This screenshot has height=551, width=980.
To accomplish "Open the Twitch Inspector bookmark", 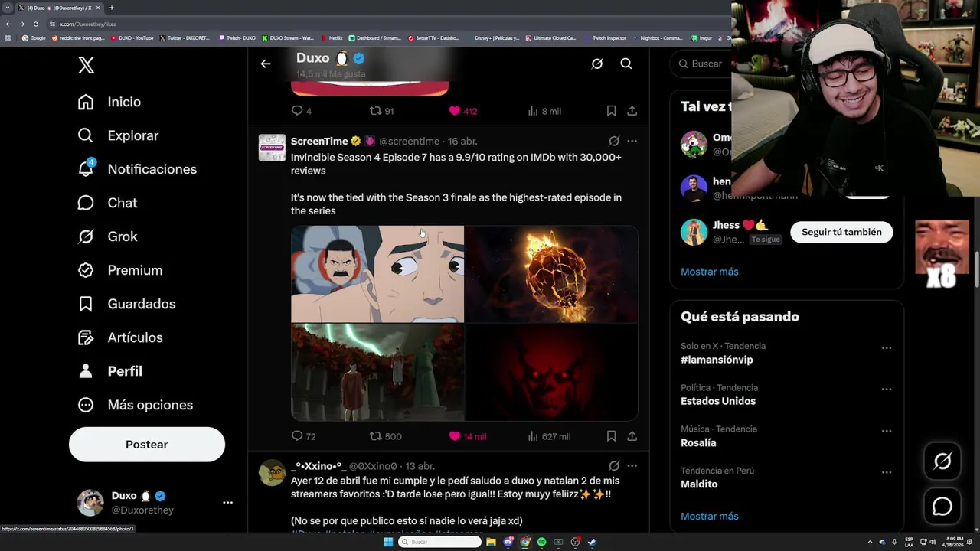I will (x=605, y=37).
